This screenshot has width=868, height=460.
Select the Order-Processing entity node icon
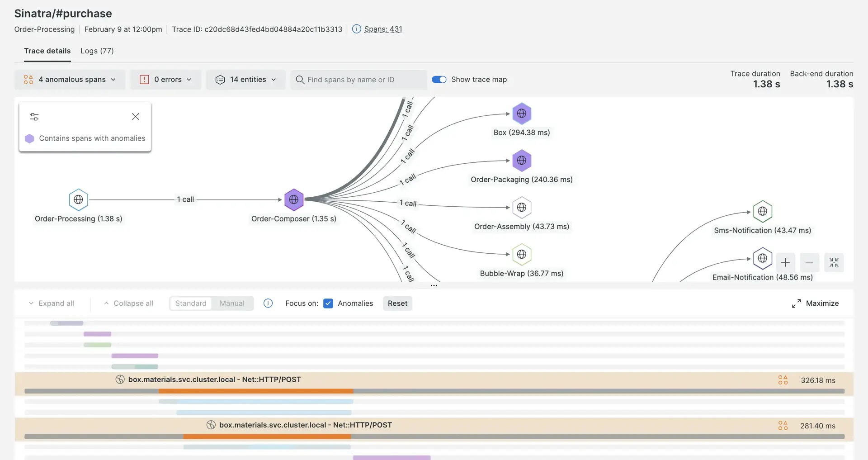click(x=78, y=199)
